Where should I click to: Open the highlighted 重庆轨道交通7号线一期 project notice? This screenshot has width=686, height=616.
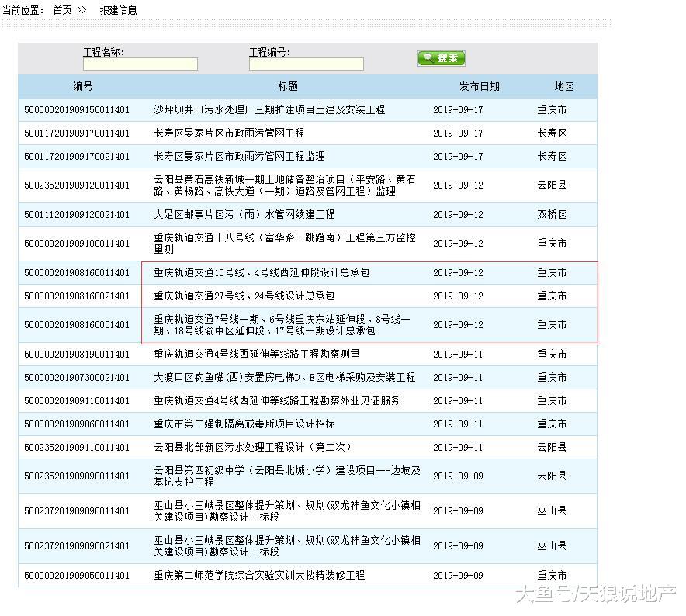pos(285,325)
